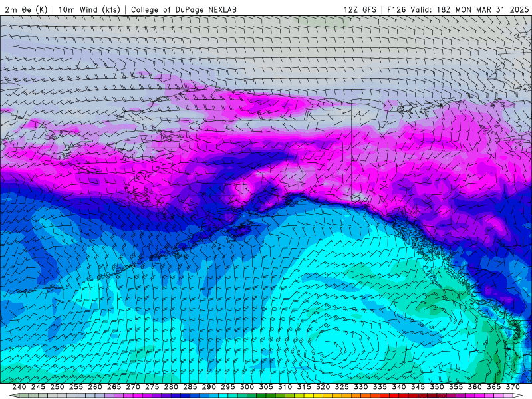Image resolution: width=532 pixels, height=399 pixels.
Task: Click the '2m θe (K)' title label
Action: click(26, 9)
